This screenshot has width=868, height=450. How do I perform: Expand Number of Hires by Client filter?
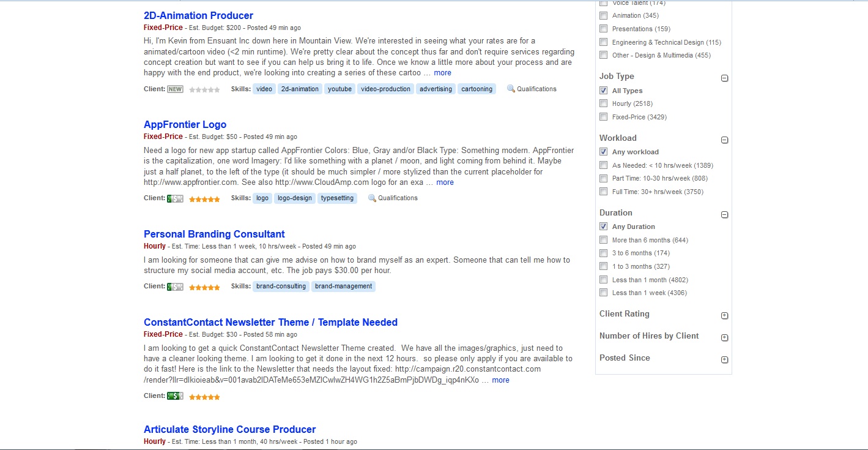[725, 338]
